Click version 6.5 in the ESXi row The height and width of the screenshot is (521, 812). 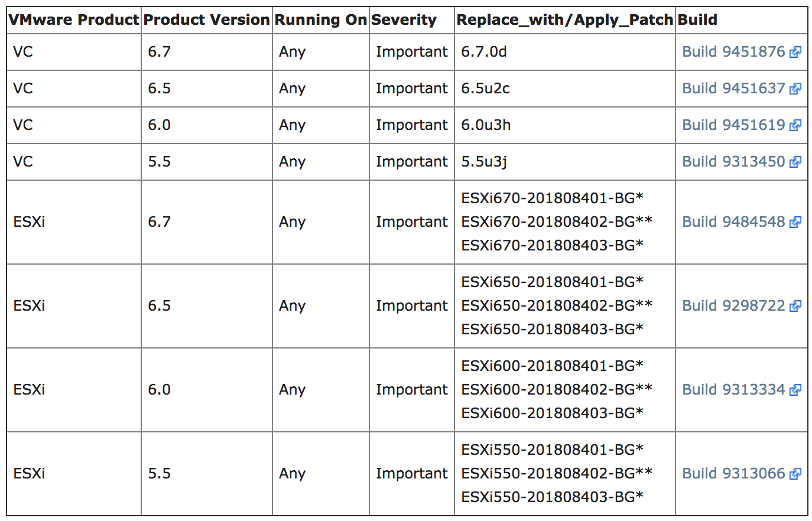(x=160, y=306)
